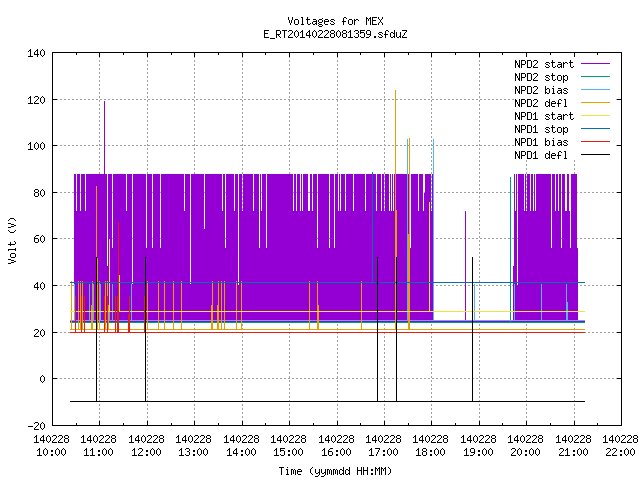This screenshot has height=480, width=640.
Task: Click the 'NPD2 defl' legend label
Action: point(541,103)
